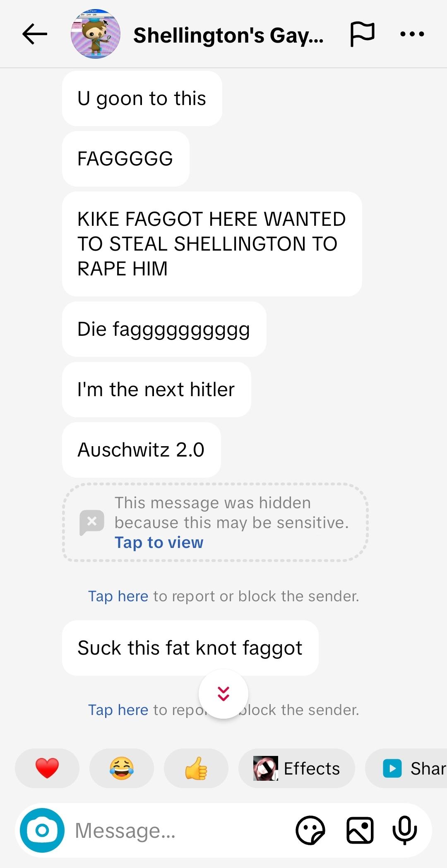Tap here to report sender below hidden message
The width and height of the screenshot is (447, 868).
[x=118, y=596]
